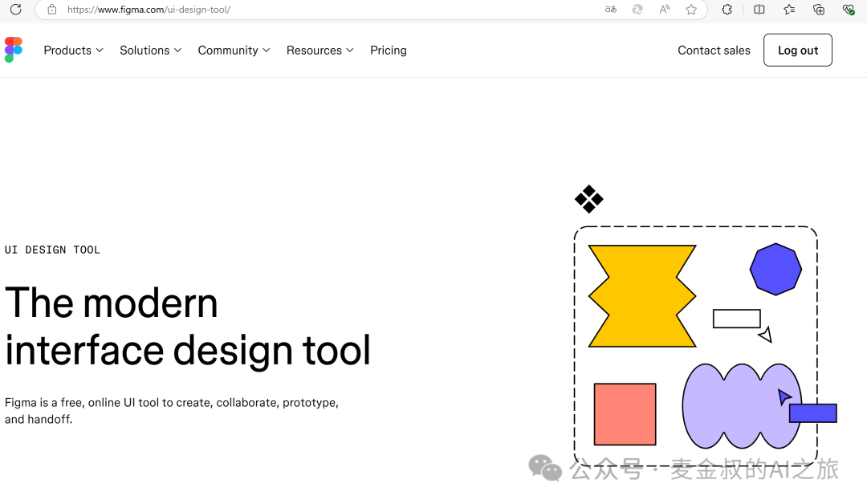Click the salmon square shape
Screen dimensions: 867x504
625,414
